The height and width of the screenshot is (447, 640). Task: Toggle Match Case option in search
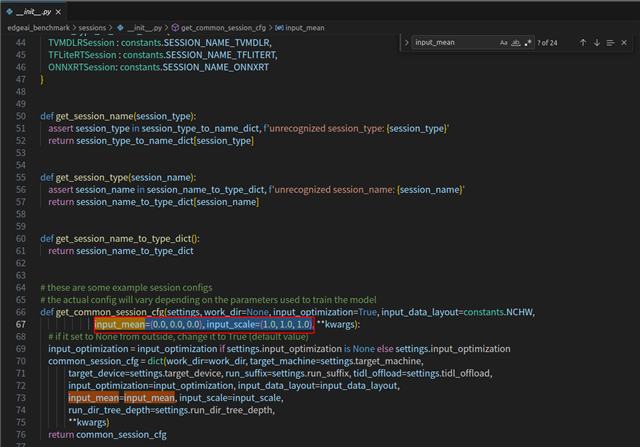[503, 43]
